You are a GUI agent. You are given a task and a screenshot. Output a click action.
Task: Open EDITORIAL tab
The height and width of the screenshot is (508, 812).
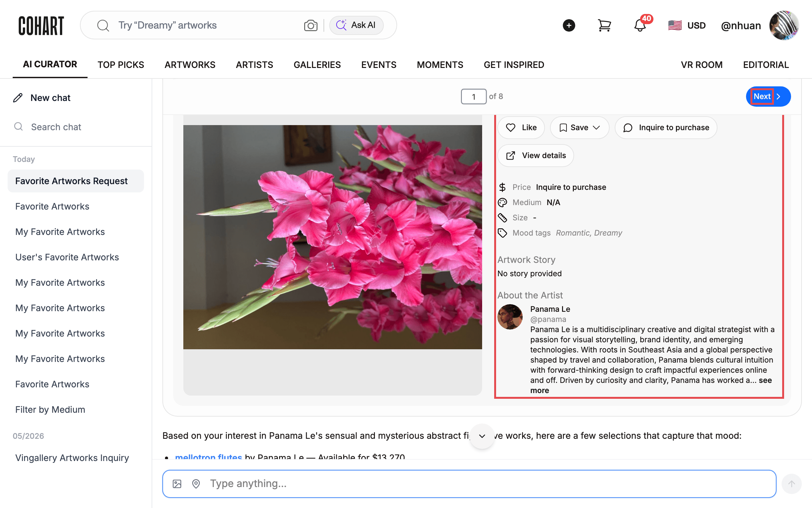pos(766,64)
